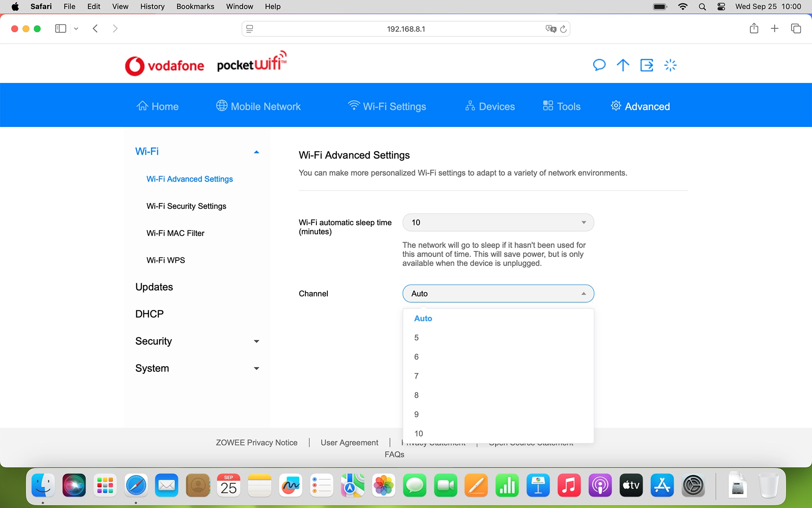This screenshot has width=812, height=508.
Task: Open the Devices navigation item
Action: pyautogui.click(x=490, y=106)
